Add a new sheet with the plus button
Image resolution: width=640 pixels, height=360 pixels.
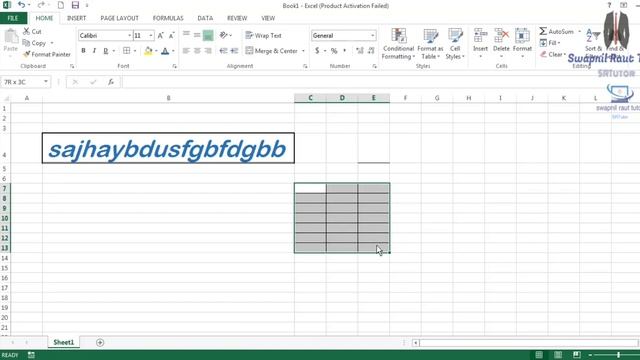coord(100,342)
